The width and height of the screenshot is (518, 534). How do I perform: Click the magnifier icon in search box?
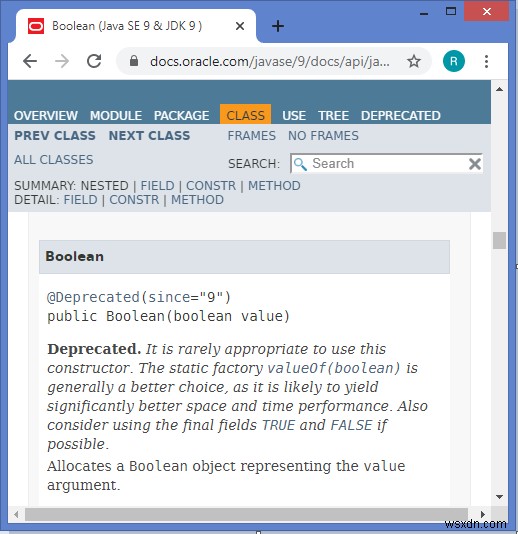tap(300, 164)
